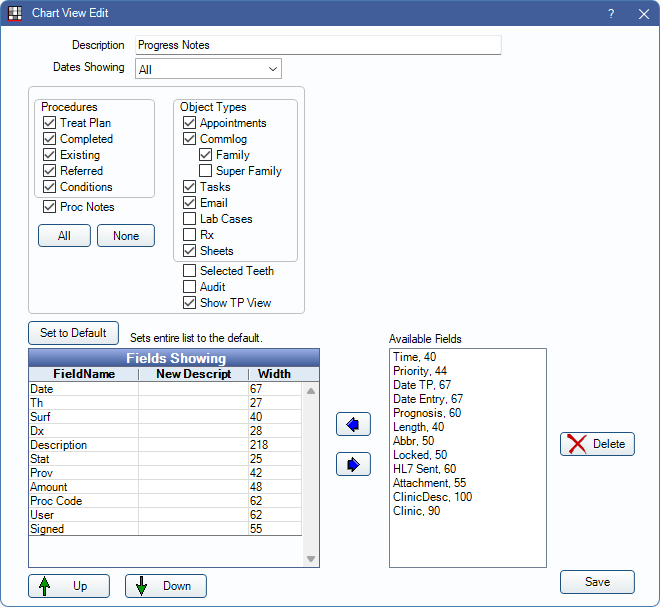Click the Width column header
The height and width of the screenshot is (607, 660).
pos(274,374)
